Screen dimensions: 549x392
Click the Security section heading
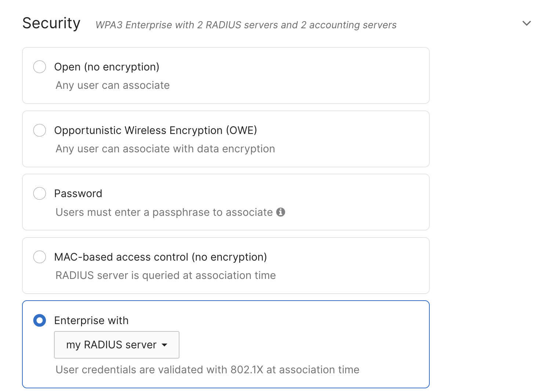pos(51,23)
